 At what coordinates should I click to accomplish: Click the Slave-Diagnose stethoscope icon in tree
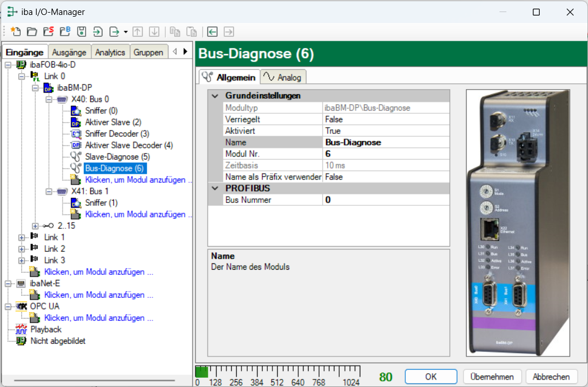click(76, 156)
